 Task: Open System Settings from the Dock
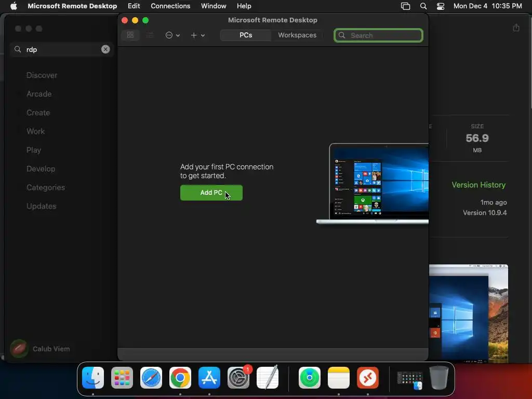click(x=238, y=378)
